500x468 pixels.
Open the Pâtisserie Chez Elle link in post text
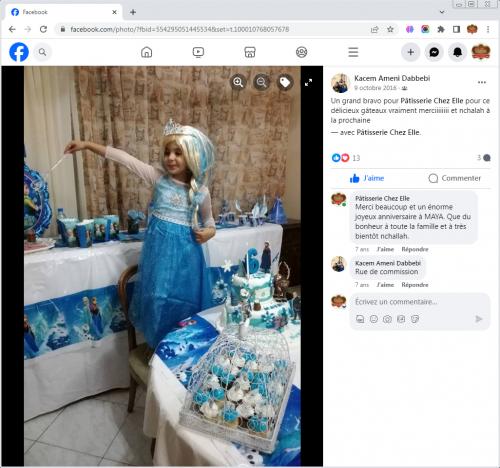tap(432, 101)
